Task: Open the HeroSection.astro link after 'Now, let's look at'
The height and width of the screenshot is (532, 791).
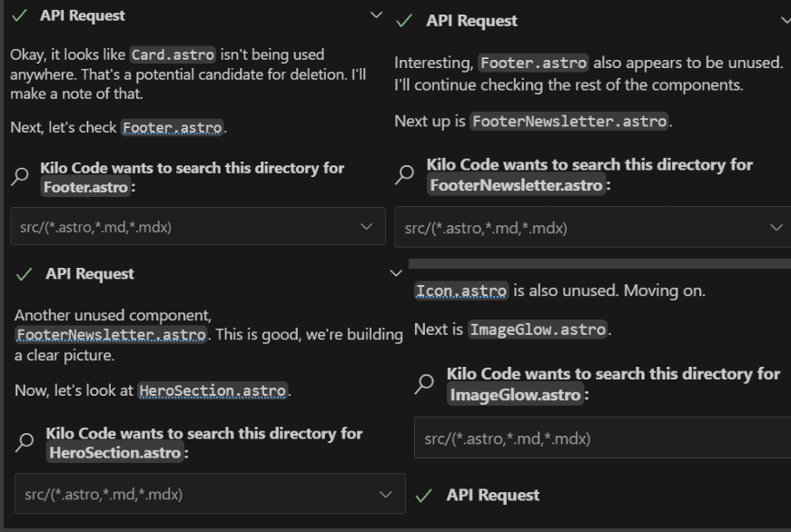Action: (213, 391)
